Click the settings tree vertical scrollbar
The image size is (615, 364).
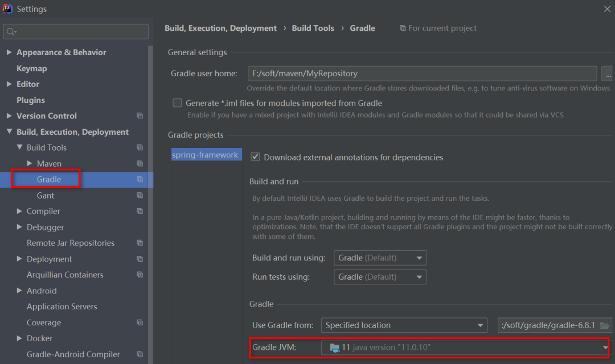(x=150, y=204)
